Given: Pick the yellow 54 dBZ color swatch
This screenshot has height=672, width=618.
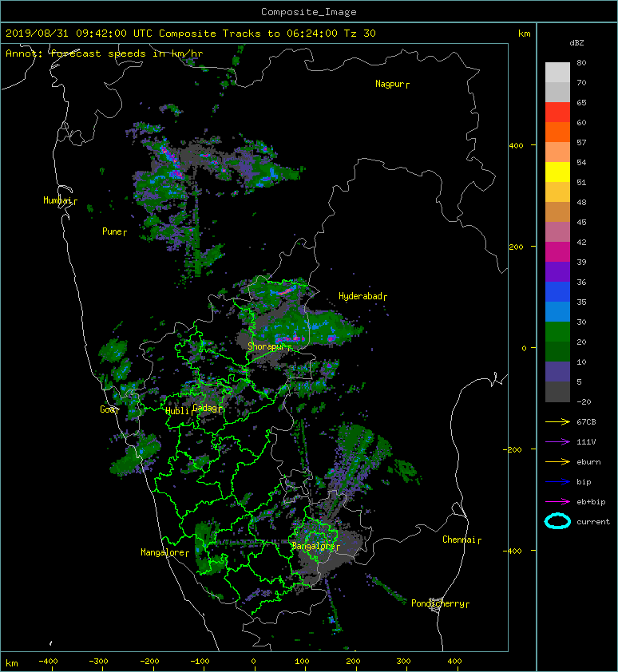Looking at the screenshot, I should click(557, 172).
